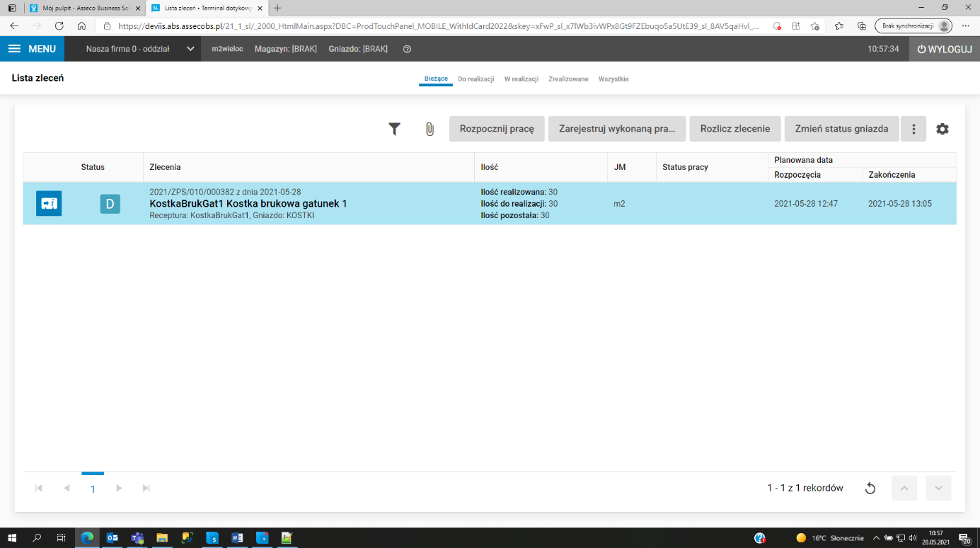Screen dimensions: 980x548
Task: Open Outlook from the taskbar
Action: point(113,538)
